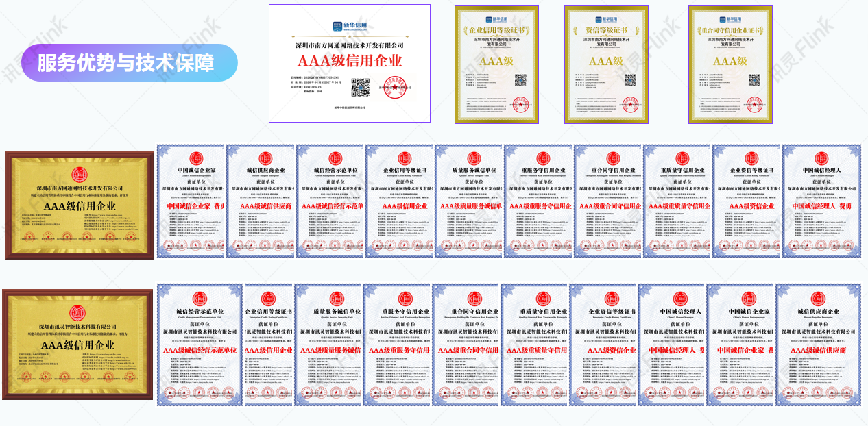Open 讯灵智能 重合同守信用企业 certificate
The height and width of the screenshot is (426, 868).
tap(465, 344)
